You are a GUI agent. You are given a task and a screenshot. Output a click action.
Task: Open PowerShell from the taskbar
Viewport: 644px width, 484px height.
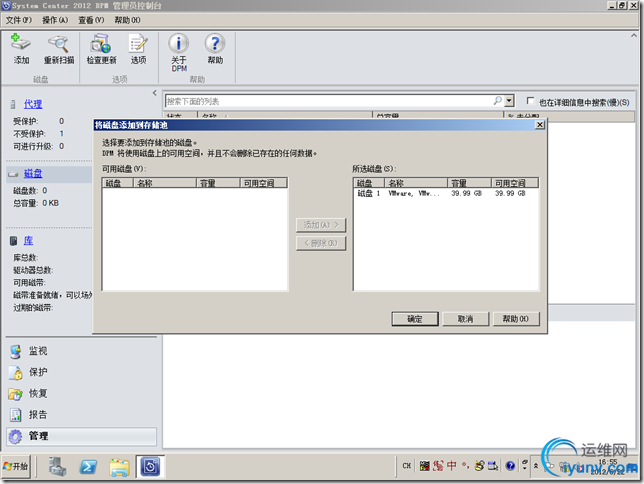coord(88,467)
